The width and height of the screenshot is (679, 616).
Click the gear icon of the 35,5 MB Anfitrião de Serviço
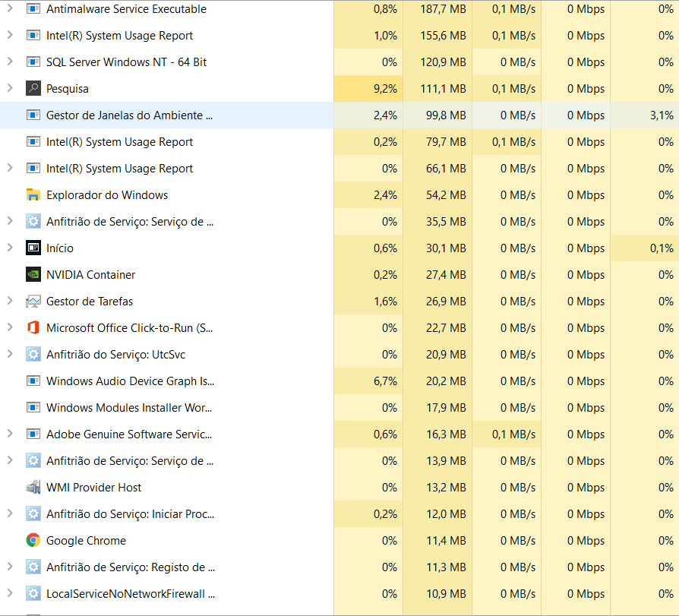pyautogui.click(x=33, y=221)
